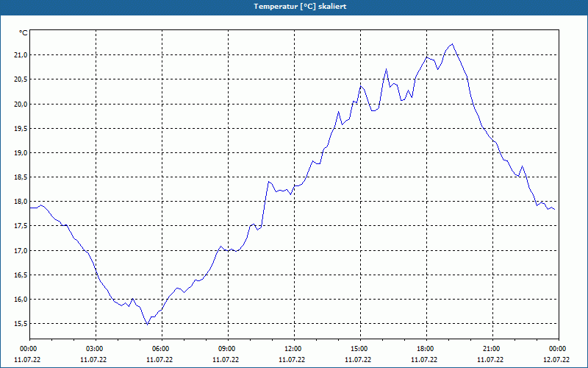Click the chart title "Temperatur [°C] skaliert"
Viewport: 588px width, 368px height.
click(x=300, y=7)
